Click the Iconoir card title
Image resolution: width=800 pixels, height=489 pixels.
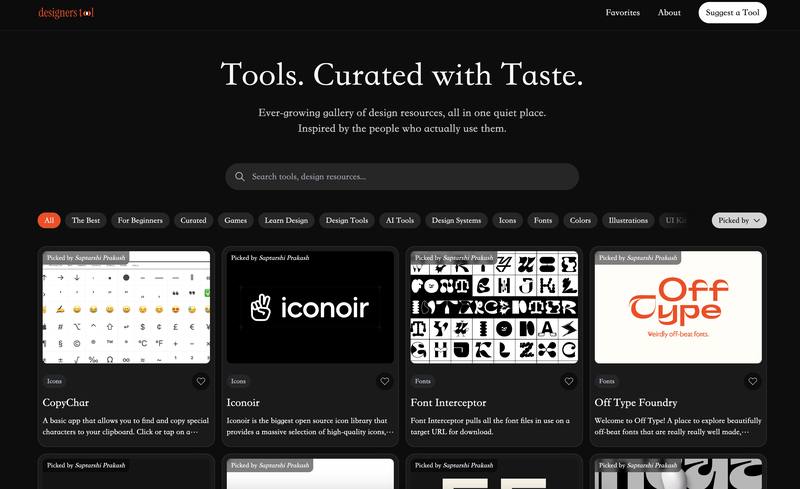tap(243, 403)
